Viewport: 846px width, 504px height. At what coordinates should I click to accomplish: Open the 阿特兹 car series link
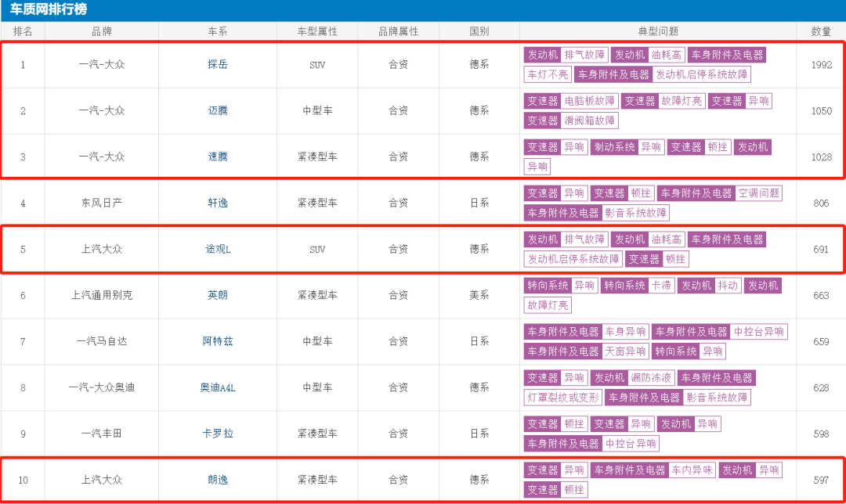[x=218, y=341]
